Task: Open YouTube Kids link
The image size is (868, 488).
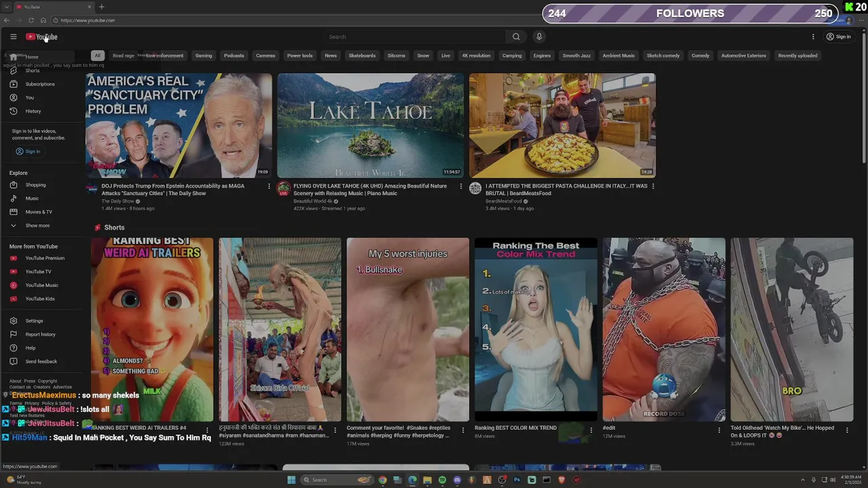Action: [40, 299]
